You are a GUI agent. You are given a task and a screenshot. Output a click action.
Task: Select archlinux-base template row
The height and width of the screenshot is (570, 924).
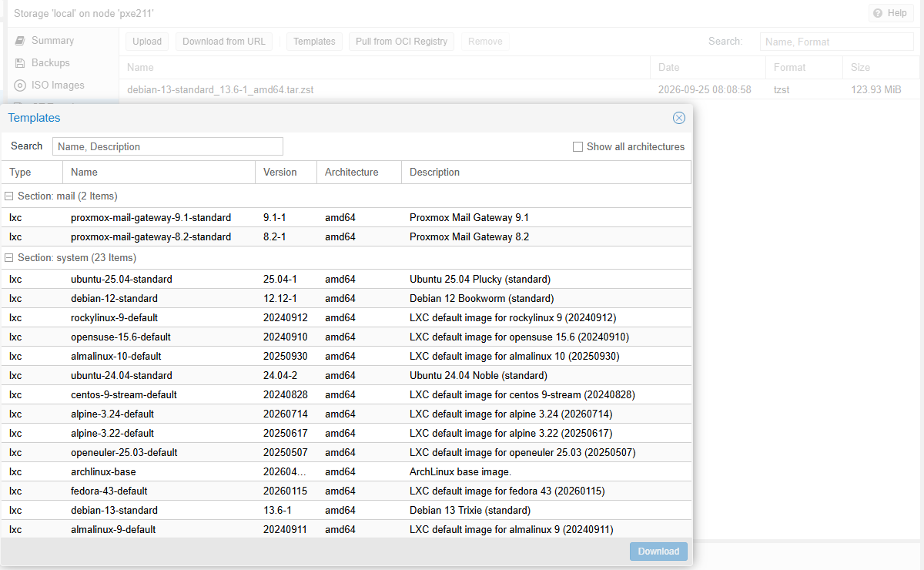coord(346,472)
